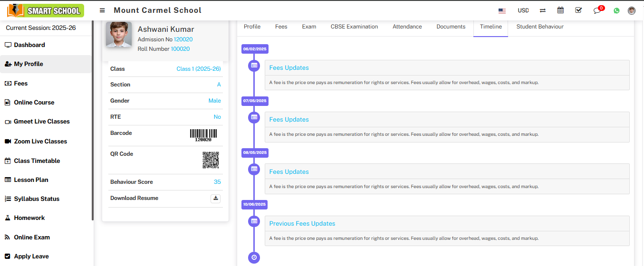Open the language flag dropdown
The height and width of the screenshot is (266, 644).
pyautogui.click(x=502, y=10)
